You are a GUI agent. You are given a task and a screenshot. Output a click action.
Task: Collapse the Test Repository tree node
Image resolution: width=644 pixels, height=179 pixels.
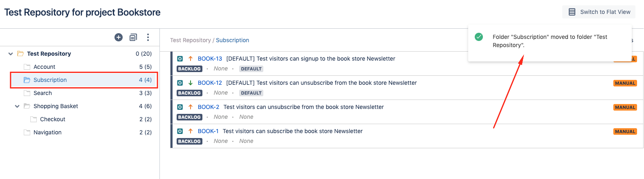coord(11,54)
